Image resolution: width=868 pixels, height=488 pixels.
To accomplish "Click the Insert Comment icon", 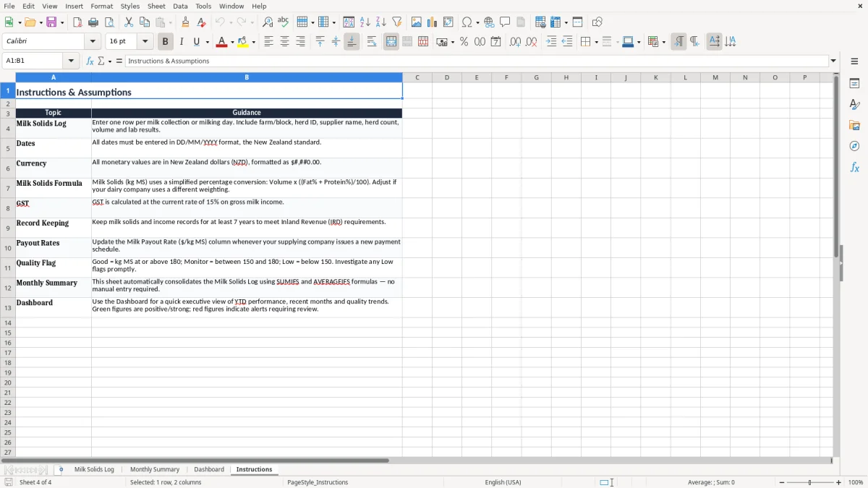I will [505, 22].
